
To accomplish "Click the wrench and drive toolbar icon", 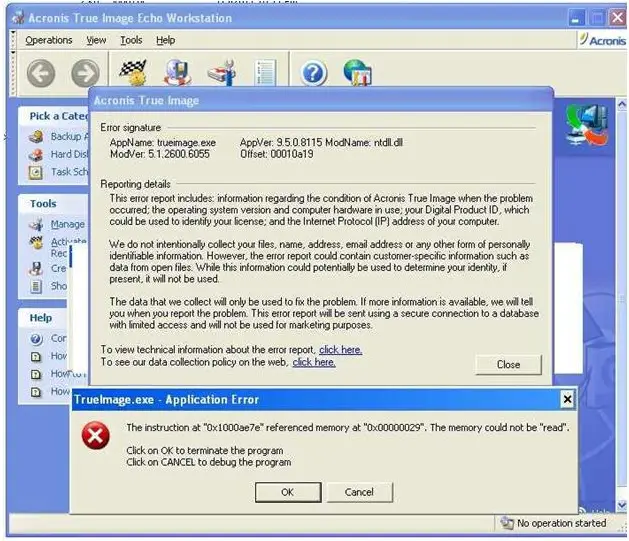I will (222, 72).
